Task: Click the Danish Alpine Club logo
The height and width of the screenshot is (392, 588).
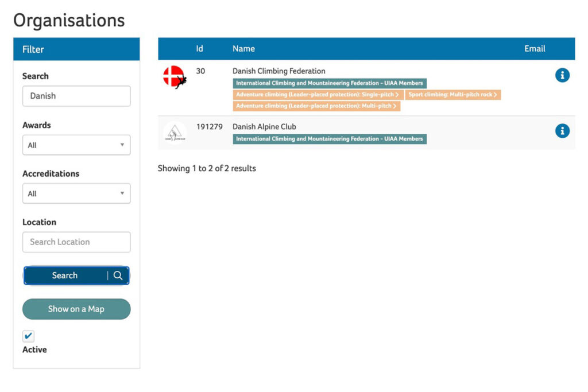Action: click(x=175, y=133)
